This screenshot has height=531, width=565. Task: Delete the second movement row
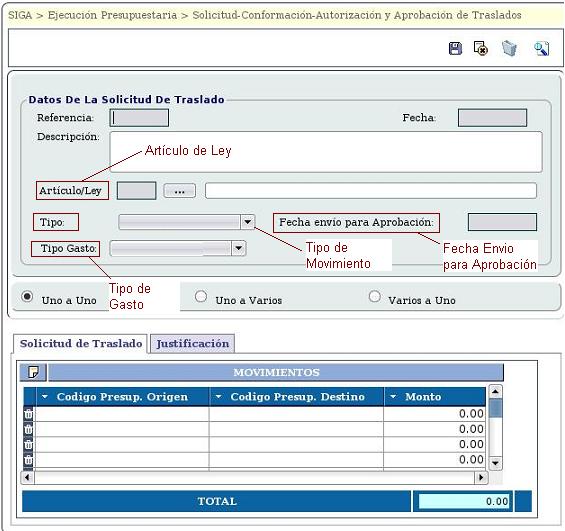tap(28, 429)
